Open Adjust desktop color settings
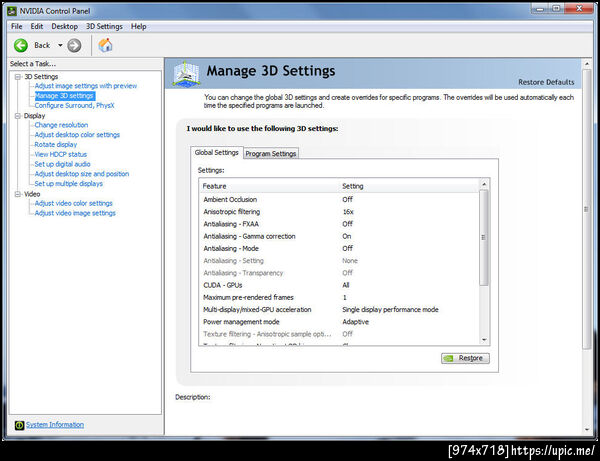This screenshot has height=461, width=600. 77,135
